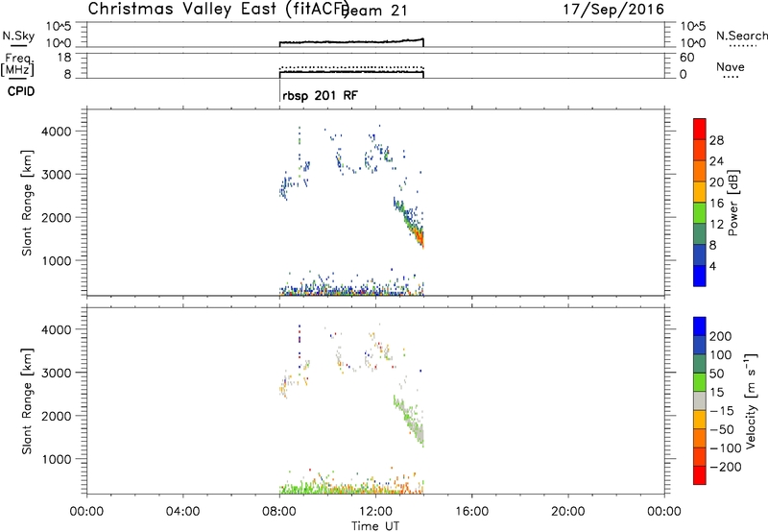The width and height of the screenshot is (768, 532).
Task: Click the '08:00' time axis tick label
Action: click(279, 512)
